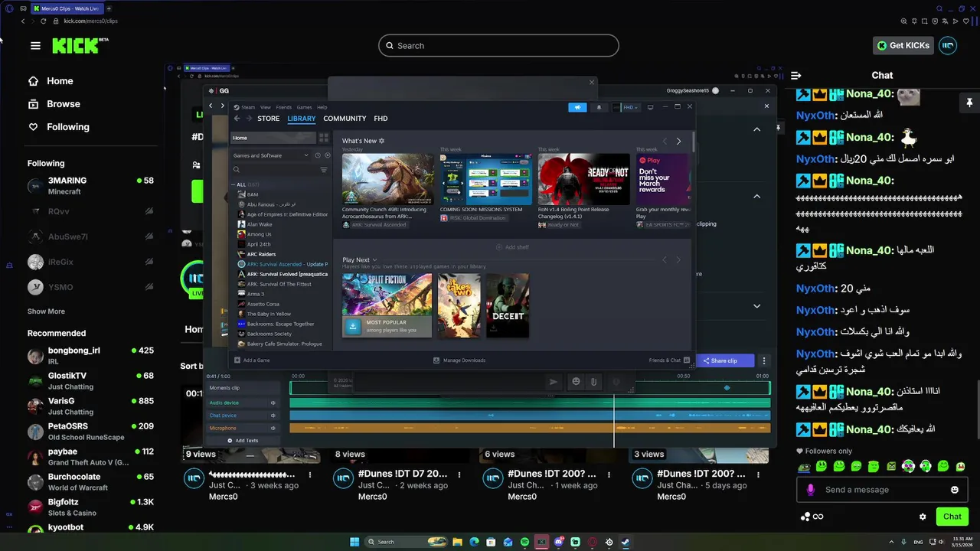
Task: Click Get KICKs button
Action: point(903,45)
